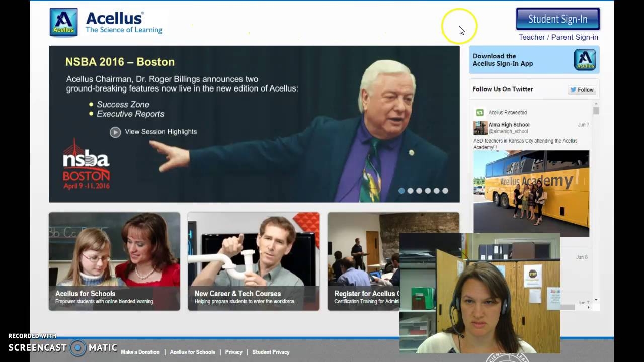644x362 pixels.
Task: Select the first carousel slide dot
Action: tap(401, 191)
